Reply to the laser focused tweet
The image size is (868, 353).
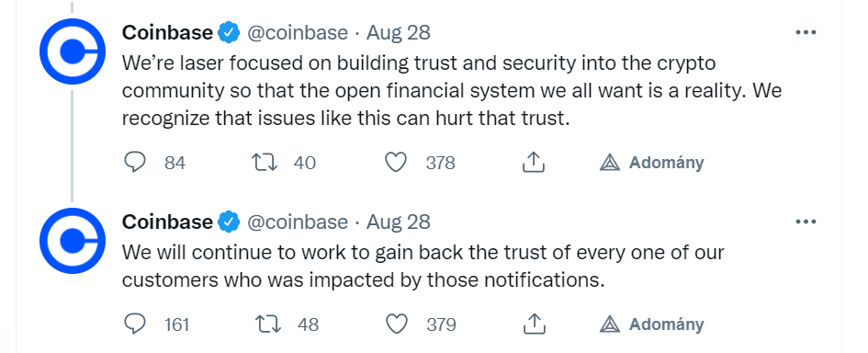pos(134,163)
